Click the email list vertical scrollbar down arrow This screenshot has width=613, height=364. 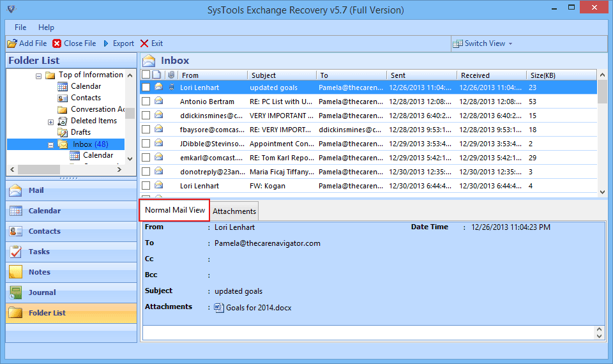pos(602,192)
